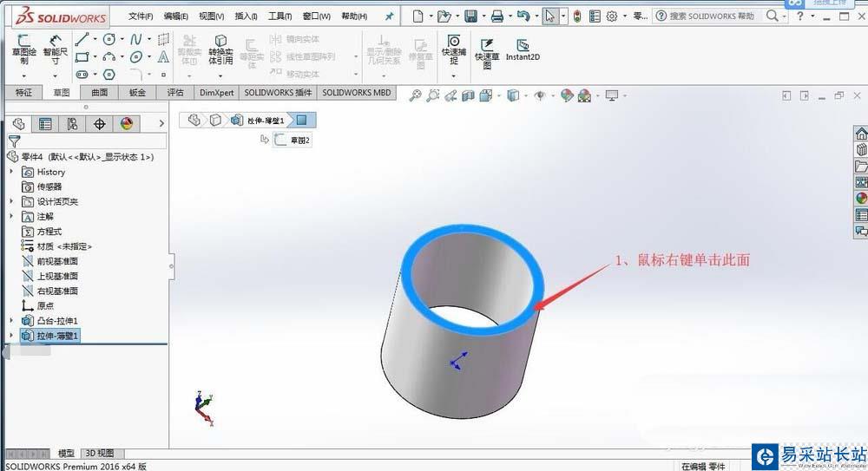
Task: Expand the 凸台-拉伸1 feature node
Action: coord(11,320)
